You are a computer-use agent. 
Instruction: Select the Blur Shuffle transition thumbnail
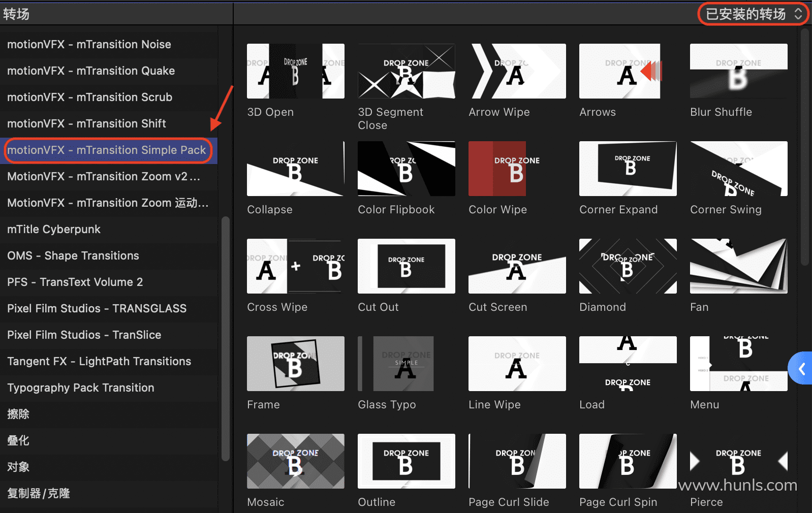click(x=739, y=71)
